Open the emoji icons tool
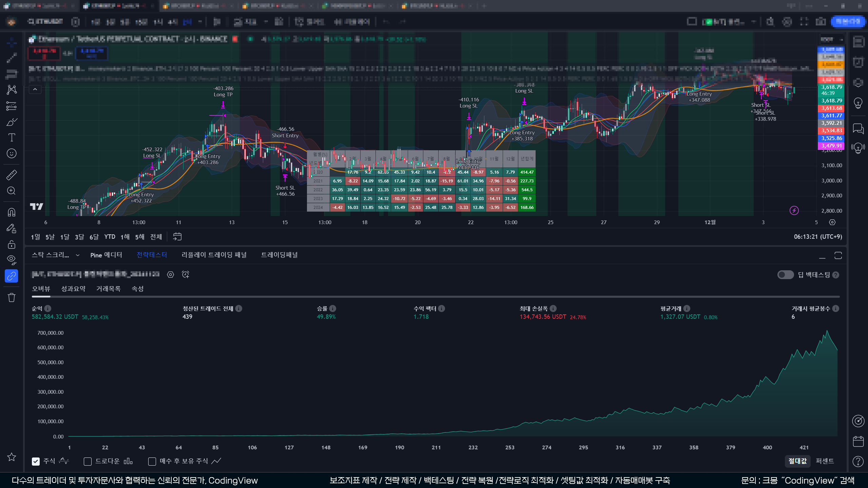Viewport: 868px width, 488px height. 12,154
